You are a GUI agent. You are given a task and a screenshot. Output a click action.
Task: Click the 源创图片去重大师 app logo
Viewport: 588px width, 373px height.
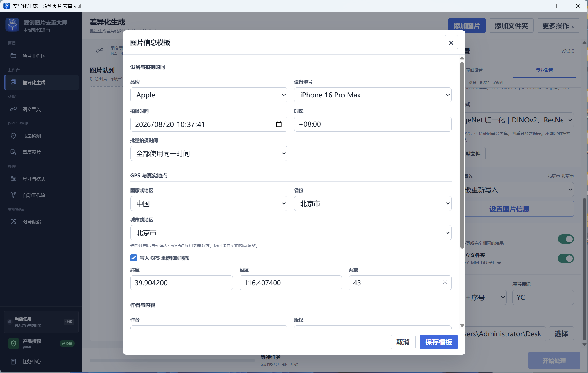coord(12,25)
